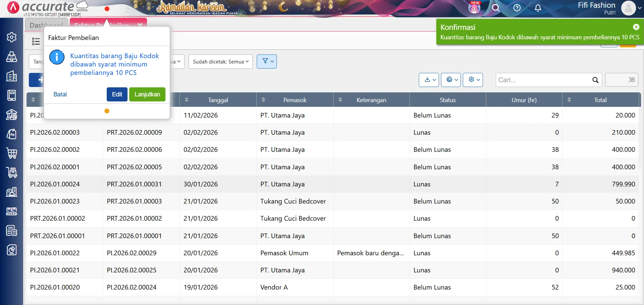Open the notification bell
This screenshot has height=305, width=644.
[538, 8]
